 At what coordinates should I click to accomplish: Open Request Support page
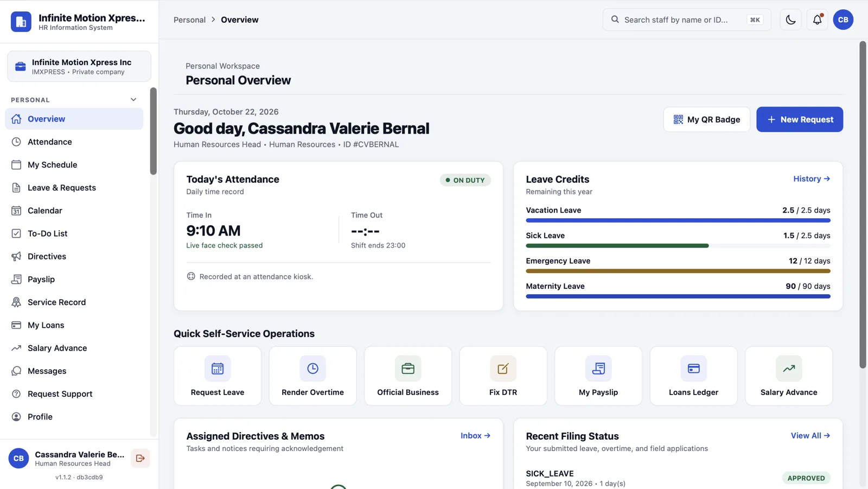[74, 394]
